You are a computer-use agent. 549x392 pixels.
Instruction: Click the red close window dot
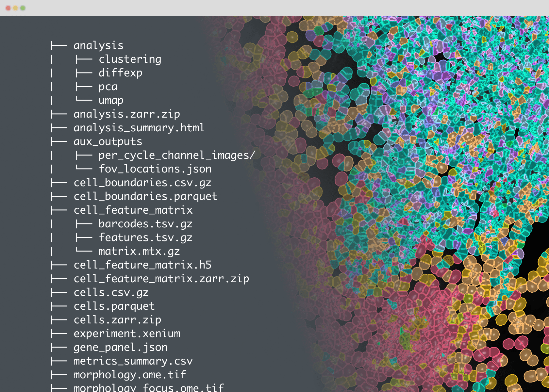point(8,8)
